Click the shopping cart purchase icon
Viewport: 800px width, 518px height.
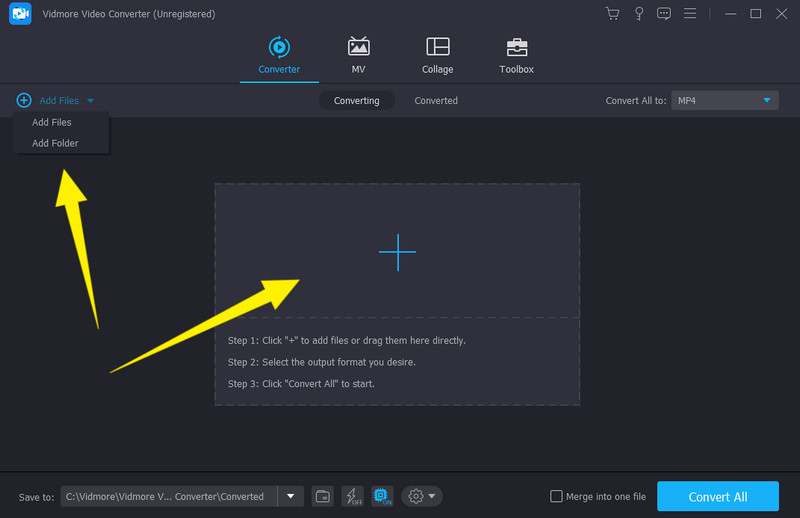613,14
